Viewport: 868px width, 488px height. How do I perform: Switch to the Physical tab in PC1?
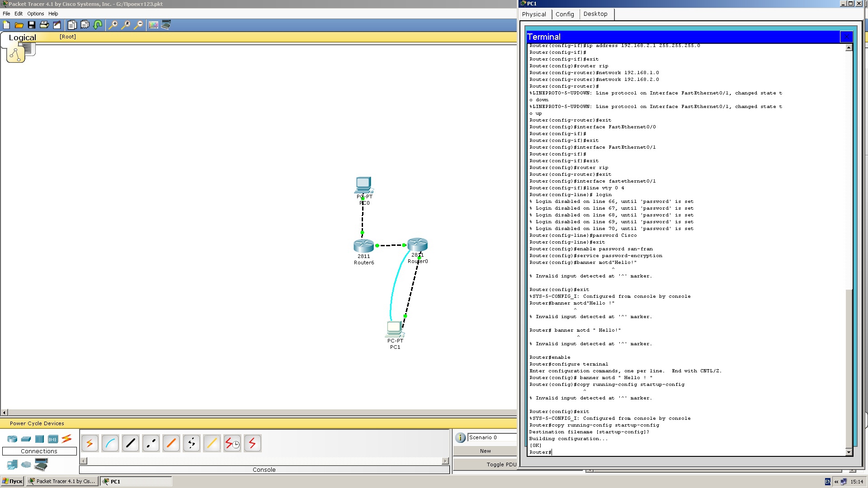point(534,14)
